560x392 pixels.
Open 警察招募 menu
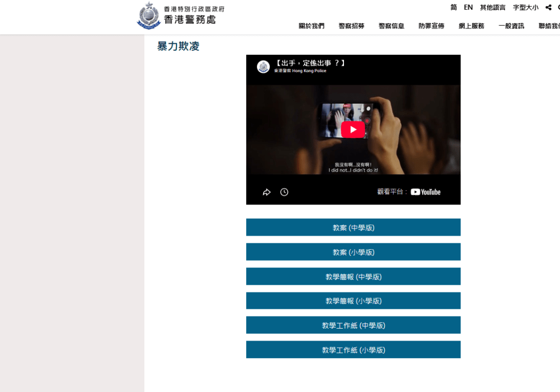352,26
